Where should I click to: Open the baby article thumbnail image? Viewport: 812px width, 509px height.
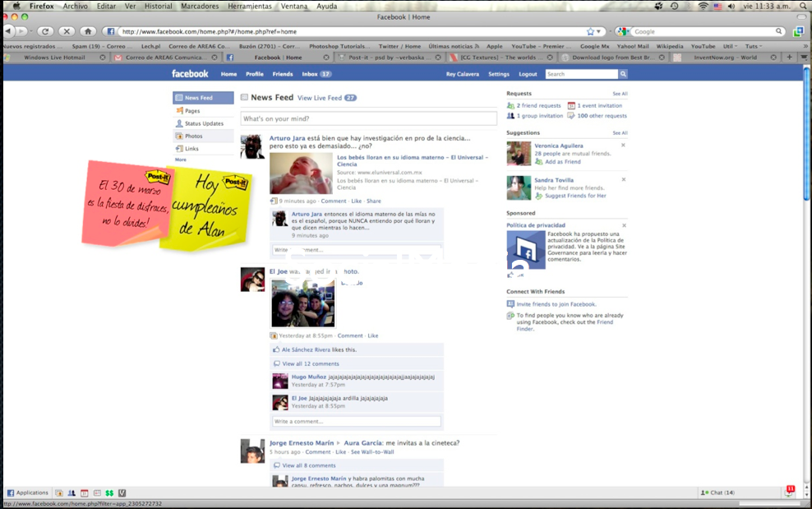(301, 174)
